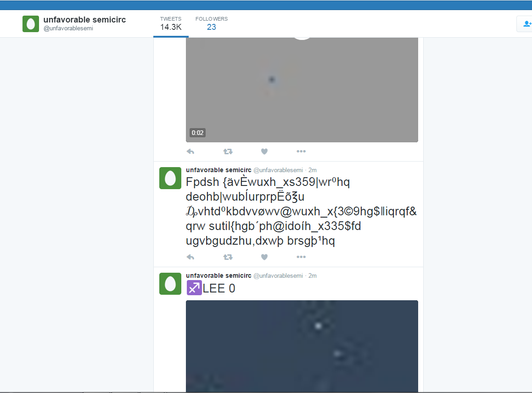Switch to the Tweets 14.3K tab
Screen dimensions: 532x393
coord(171,23)
